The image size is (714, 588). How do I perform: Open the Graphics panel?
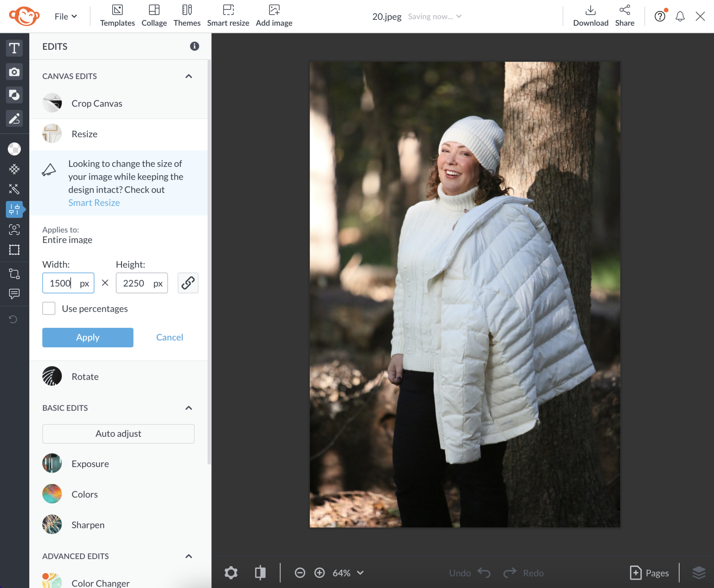point(14,95)
